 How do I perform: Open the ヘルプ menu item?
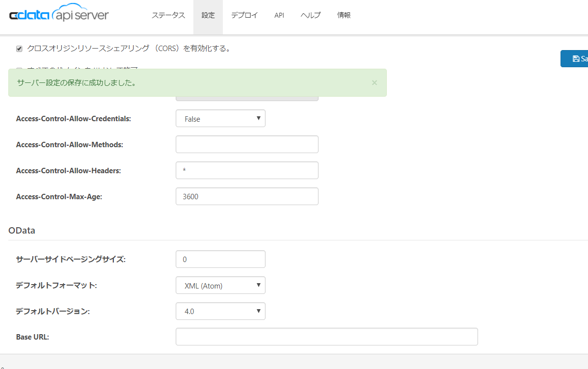[311, 15]
